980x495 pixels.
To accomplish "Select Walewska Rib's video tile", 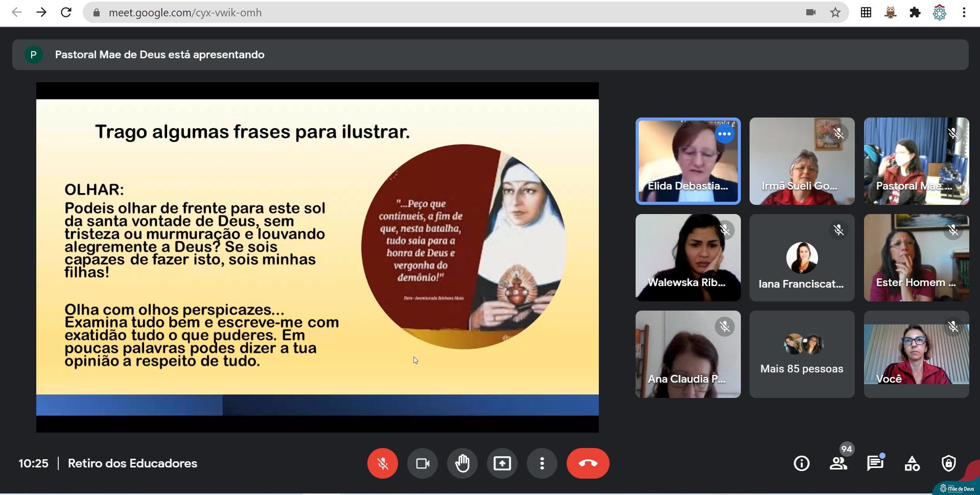I will pyautogui.click(x=687, y=257).
